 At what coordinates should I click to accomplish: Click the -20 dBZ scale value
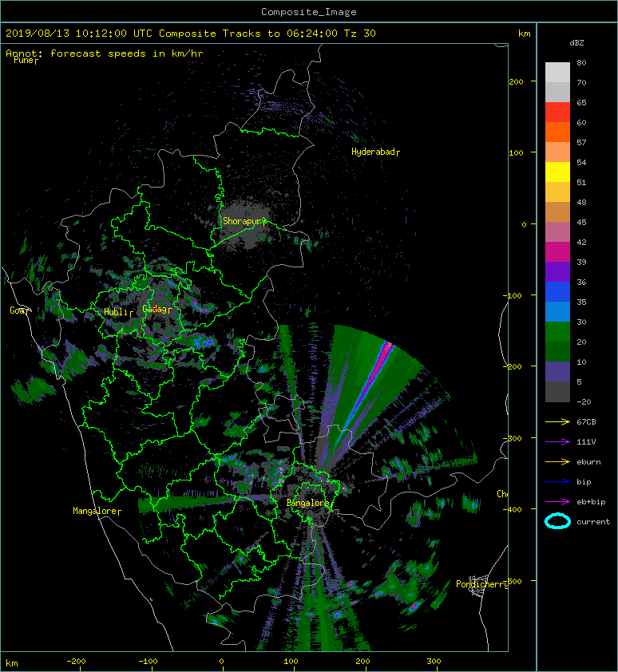[x=584, y=401]
